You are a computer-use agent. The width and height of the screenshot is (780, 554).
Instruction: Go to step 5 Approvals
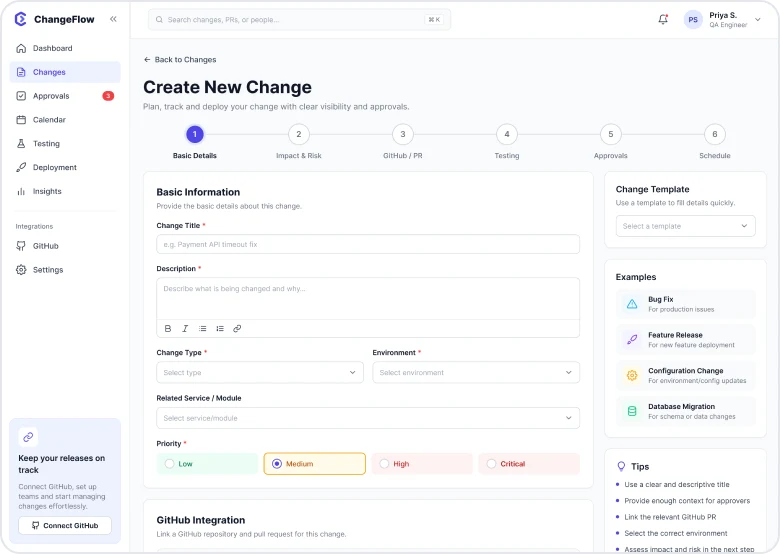tap(611, 134)
